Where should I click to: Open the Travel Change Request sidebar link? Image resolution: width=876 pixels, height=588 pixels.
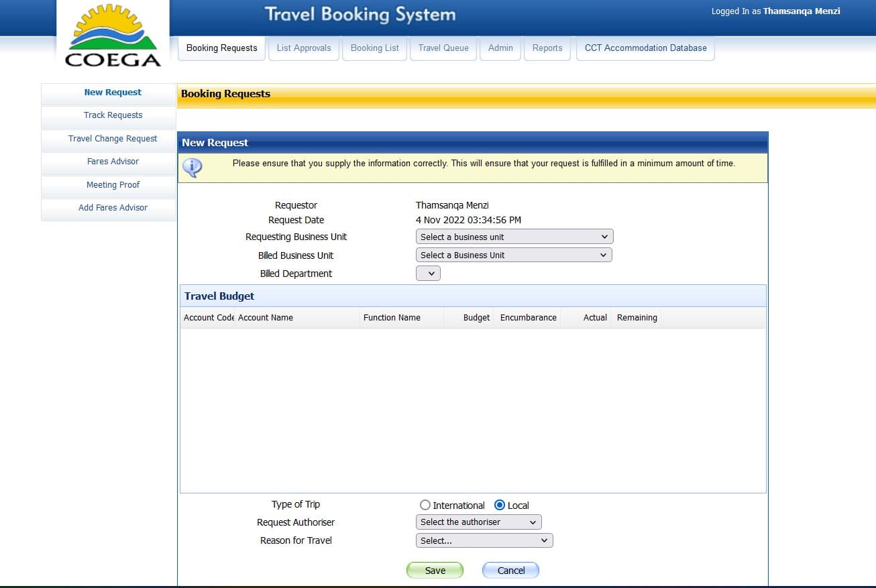coord(109,139)
